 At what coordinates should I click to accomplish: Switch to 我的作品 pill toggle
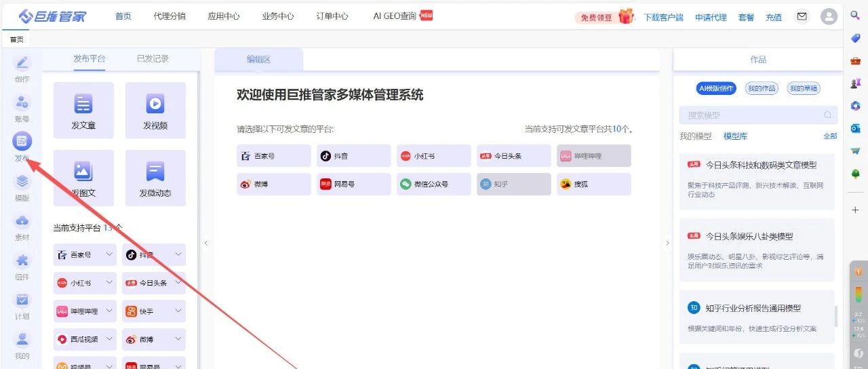pos(761,88)
